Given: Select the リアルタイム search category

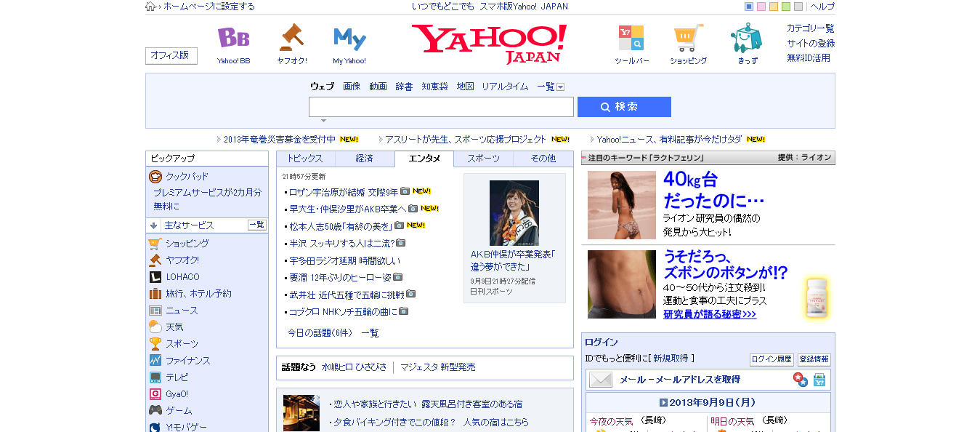Looking at the screenshot, I should click(x=505, y=87).
